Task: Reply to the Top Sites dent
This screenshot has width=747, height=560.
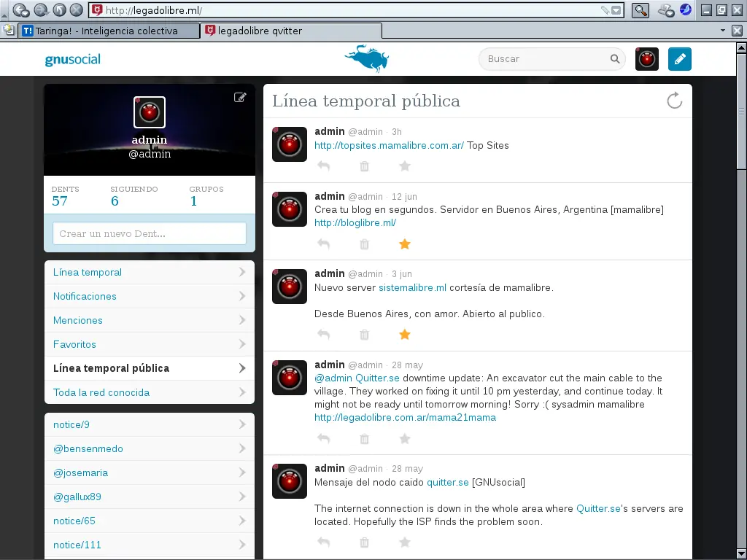Action: pyautogui.click(x=324, y=166)
